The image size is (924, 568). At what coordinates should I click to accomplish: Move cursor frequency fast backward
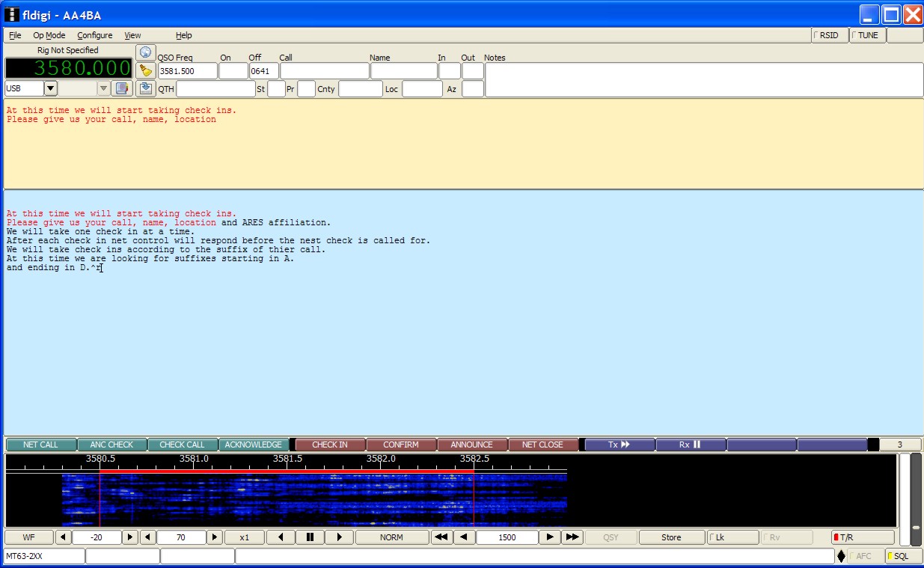pos(441,537)
